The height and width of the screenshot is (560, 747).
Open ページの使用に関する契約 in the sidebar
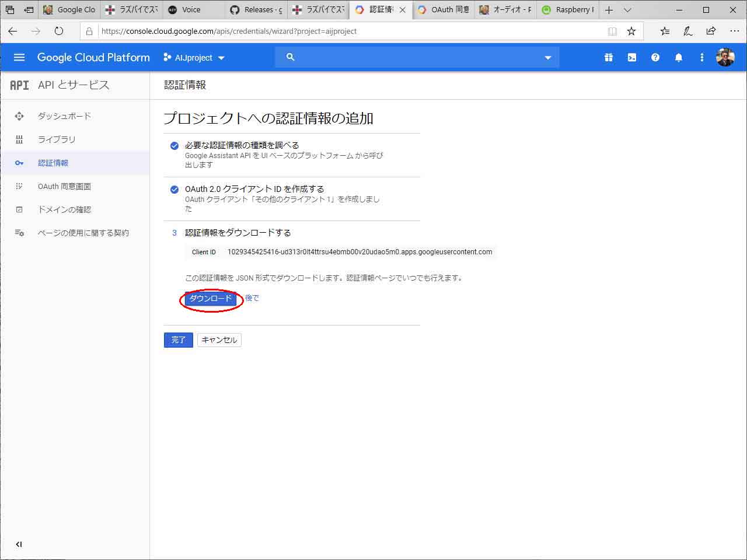(x=83, y=233)
